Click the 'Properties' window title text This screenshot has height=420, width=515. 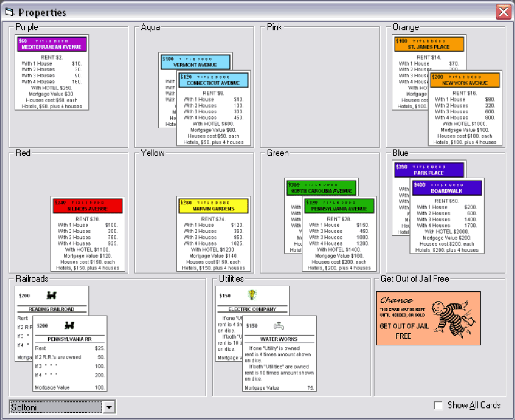coord(42,13)
